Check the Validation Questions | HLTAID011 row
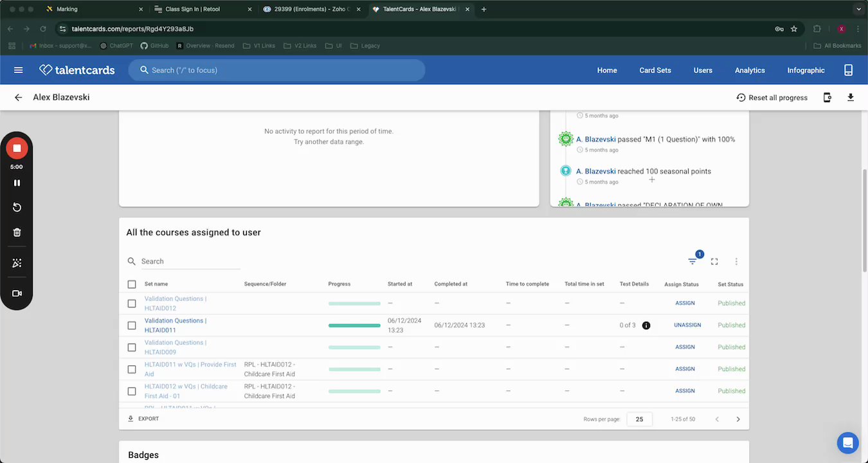Screen dimensions: 868x463 (132, 325)
